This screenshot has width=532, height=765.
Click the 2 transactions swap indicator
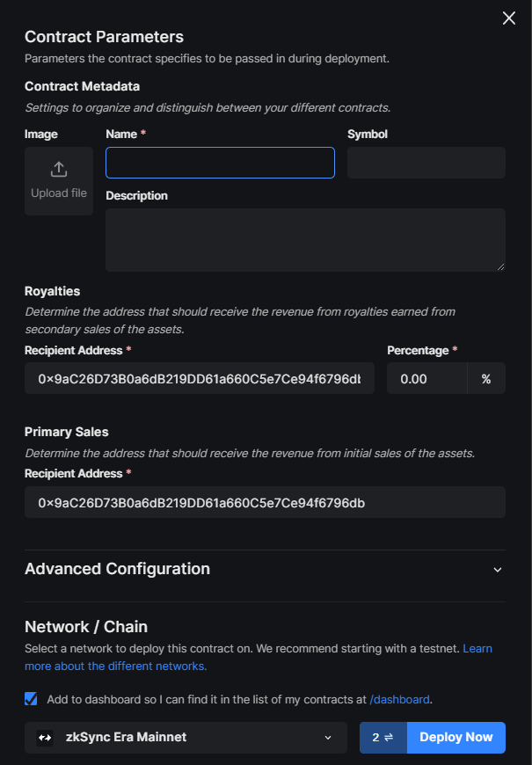coord(383,737)
